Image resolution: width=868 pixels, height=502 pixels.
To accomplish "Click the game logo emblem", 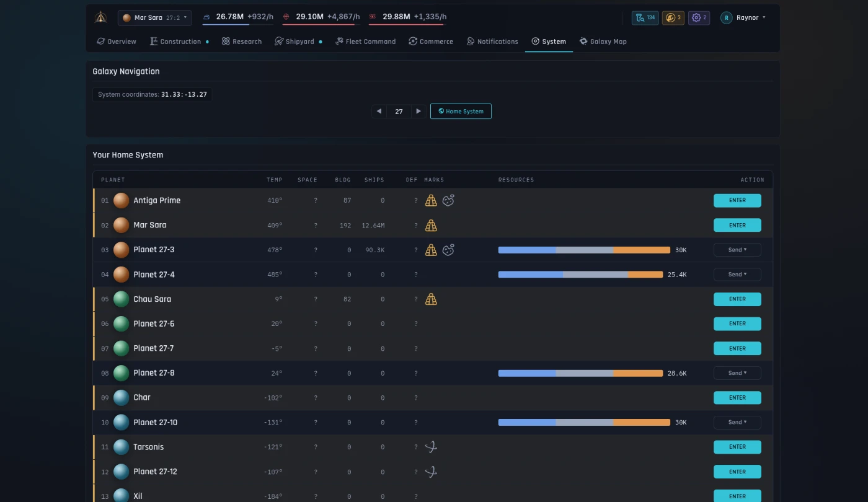I will point(100,17).
